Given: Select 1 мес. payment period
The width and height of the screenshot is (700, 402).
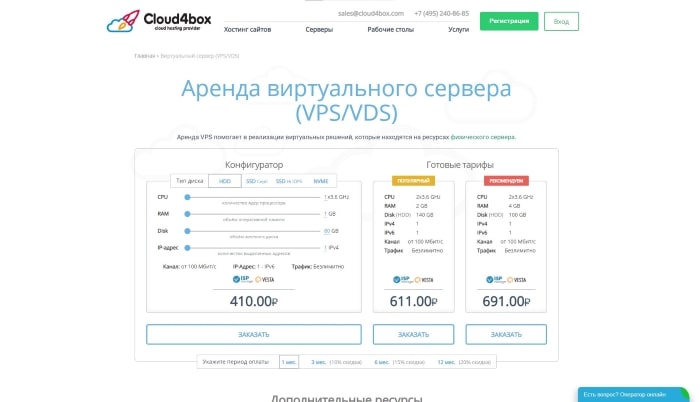Looking at the screenshot, I should [289, 362].
